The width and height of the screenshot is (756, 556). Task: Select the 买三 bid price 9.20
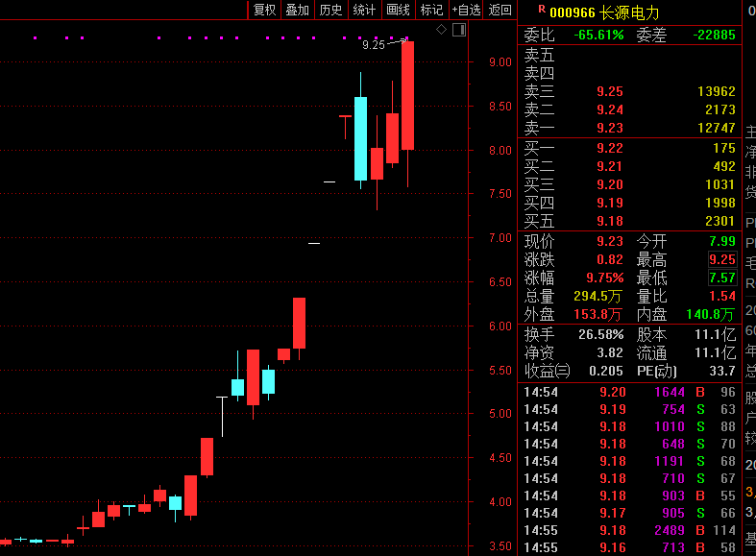610,185
